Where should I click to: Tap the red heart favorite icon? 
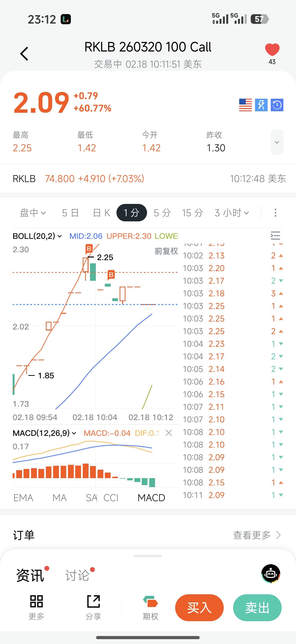(x=272, y=49)
